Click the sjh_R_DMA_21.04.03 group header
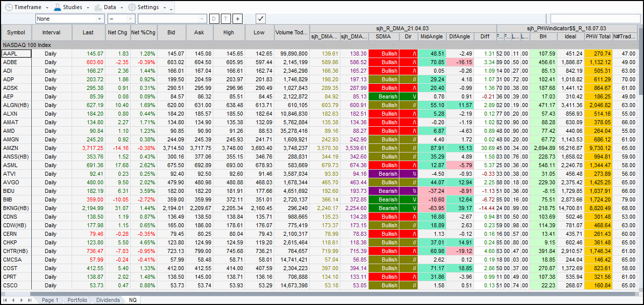The width and height of the screenshot is (644, 305). (x=403, y=28)
